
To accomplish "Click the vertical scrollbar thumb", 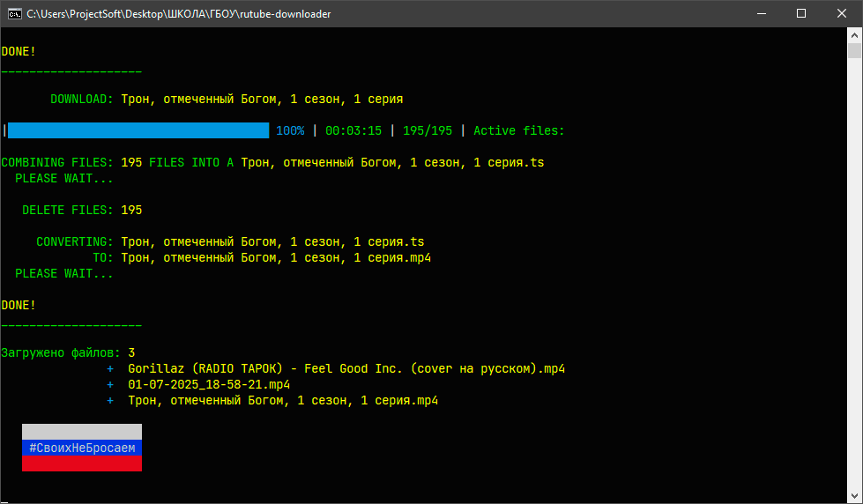I will point(855,51).
